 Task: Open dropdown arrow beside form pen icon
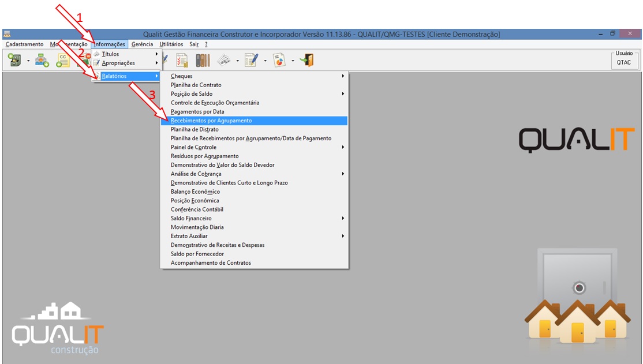[x=265, y=61]
